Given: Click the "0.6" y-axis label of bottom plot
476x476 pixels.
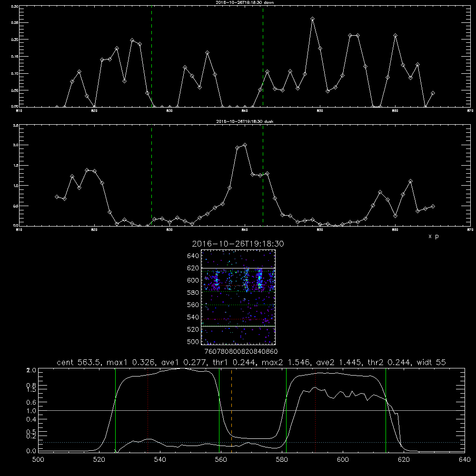Looking at the screenshot, I should [31, 402].
